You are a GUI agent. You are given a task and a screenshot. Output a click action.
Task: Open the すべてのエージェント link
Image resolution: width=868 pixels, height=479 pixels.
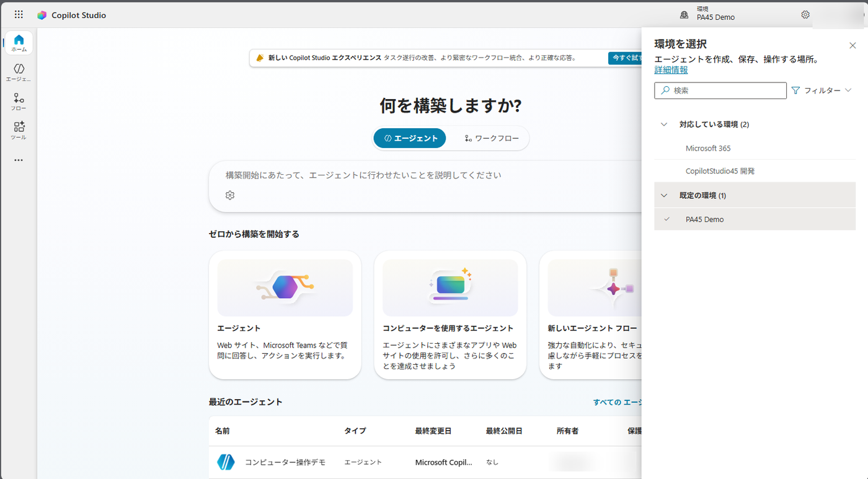tap(618, 402)
